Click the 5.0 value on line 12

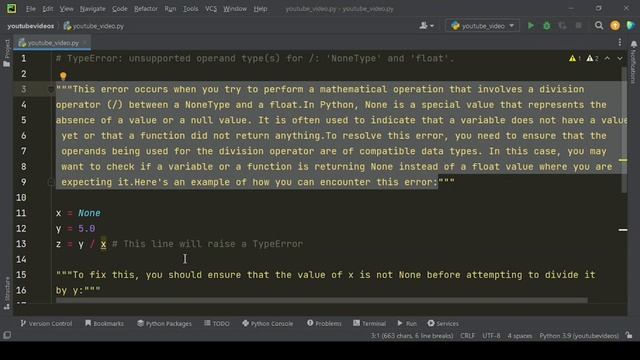(87, 229)
